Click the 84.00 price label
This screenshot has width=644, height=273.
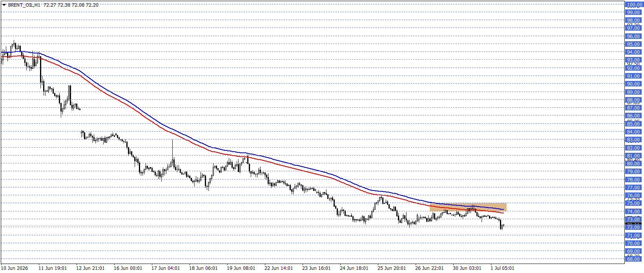(x=633, y=132)
